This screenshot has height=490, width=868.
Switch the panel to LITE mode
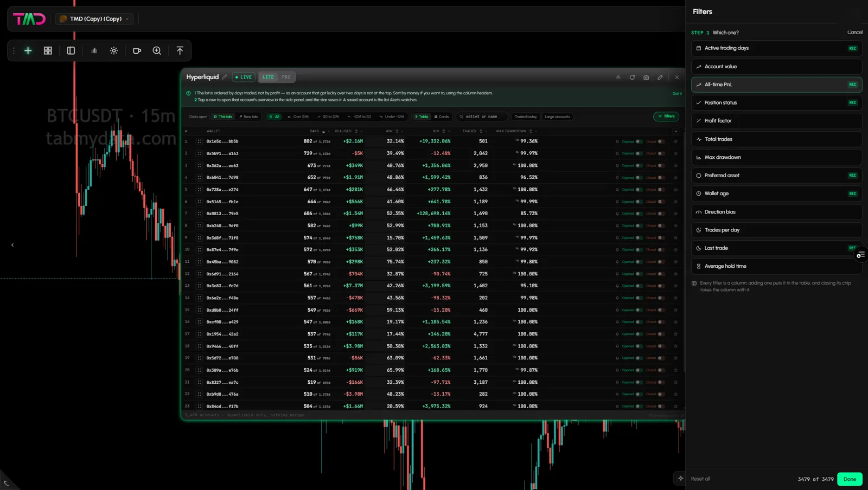pos(268,77)
